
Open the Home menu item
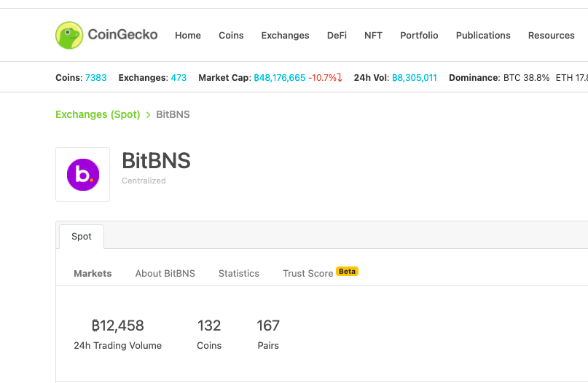[x=188, y=35]
